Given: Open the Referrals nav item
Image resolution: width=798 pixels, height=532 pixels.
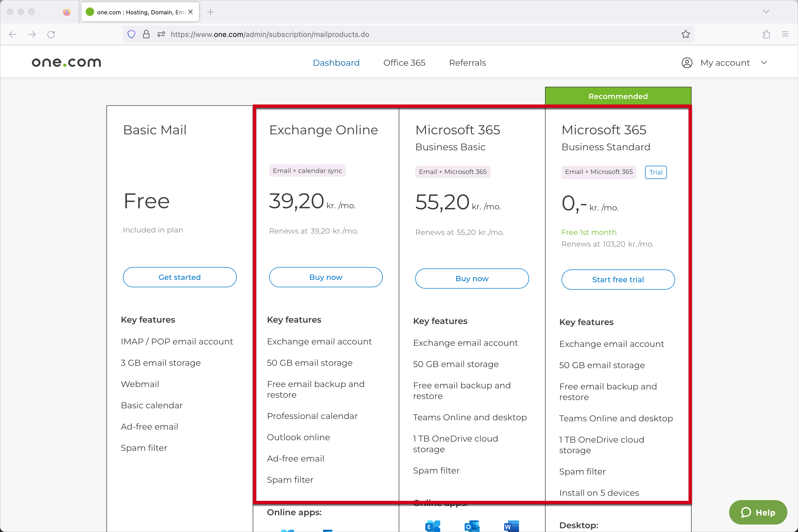Looking at the screenshot, I should (467, 63).
